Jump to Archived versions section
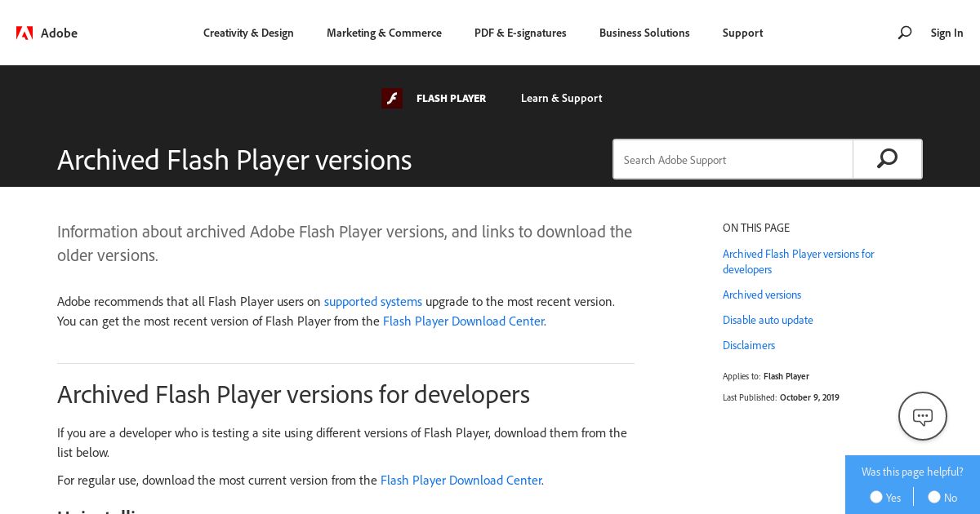Screen dimensions: 980x514 coord(762,295)
